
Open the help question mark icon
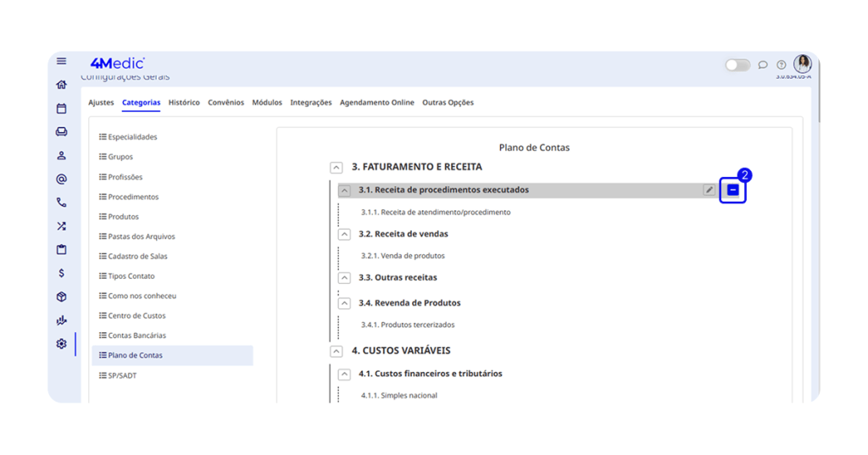coord(782,65)
